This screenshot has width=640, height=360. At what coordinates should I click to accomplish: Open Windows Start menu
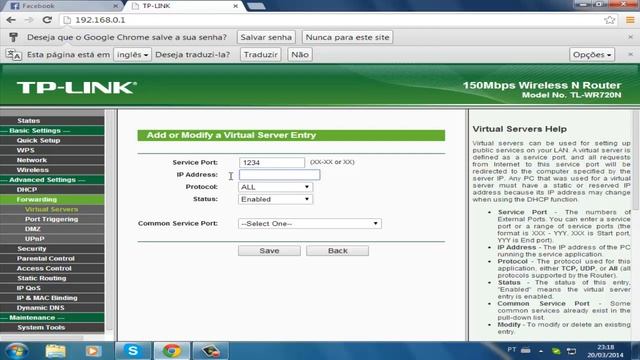(17, 351)
